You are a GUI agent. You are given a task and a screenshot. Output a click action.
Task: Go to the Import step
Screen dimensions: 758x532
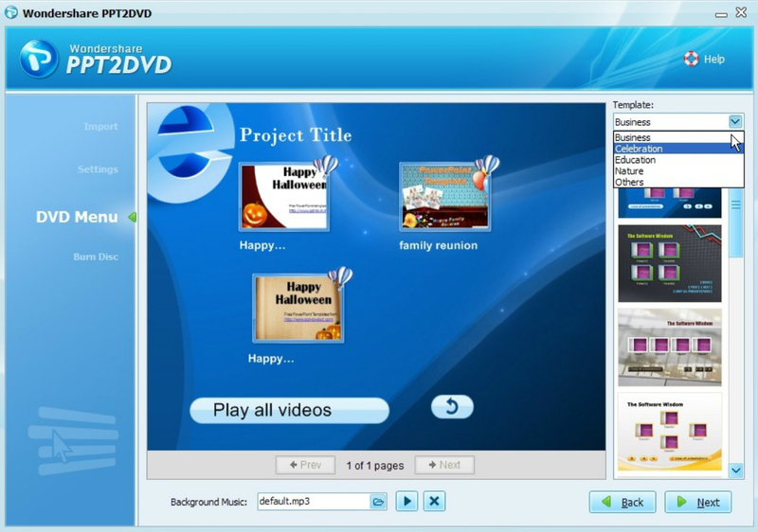[100, 127]
